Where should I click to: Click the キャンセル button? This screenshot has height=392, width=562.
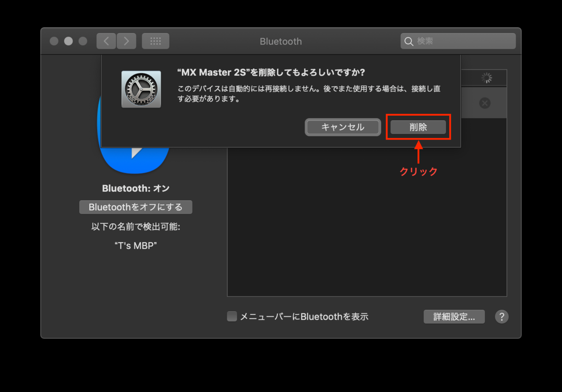342,127
